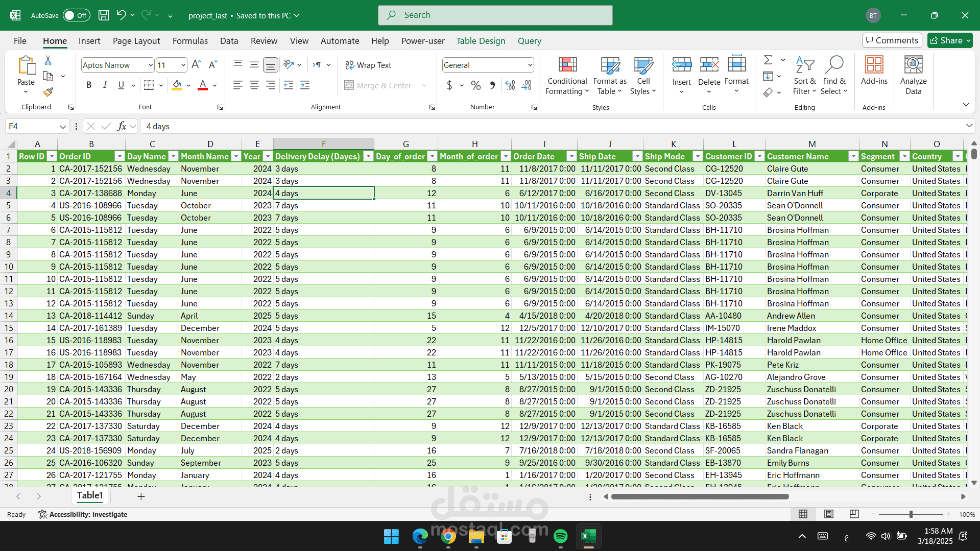This screenshot has width=980, height=551.
Task: Open the Conditional Formatting dropdown
Action: [x=567, y=76]
